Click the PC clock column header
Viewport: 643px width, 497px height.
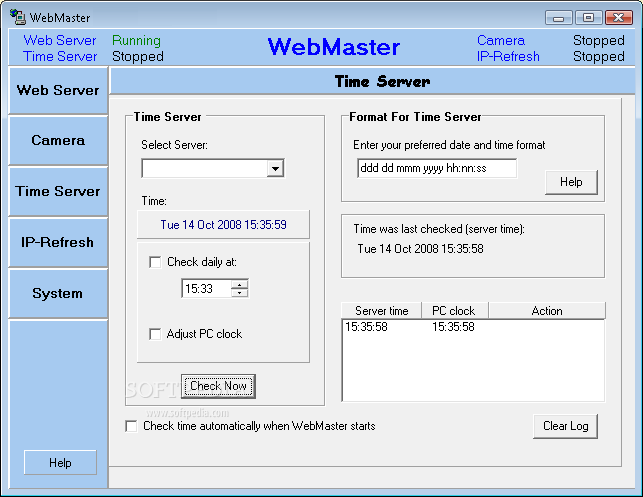coord(454,311)
